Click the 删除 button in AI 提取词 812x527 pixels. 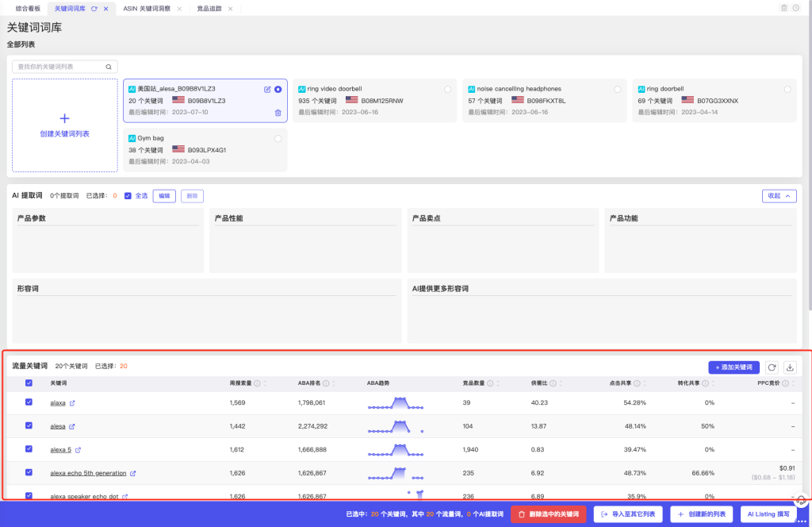tap(192, 196)
